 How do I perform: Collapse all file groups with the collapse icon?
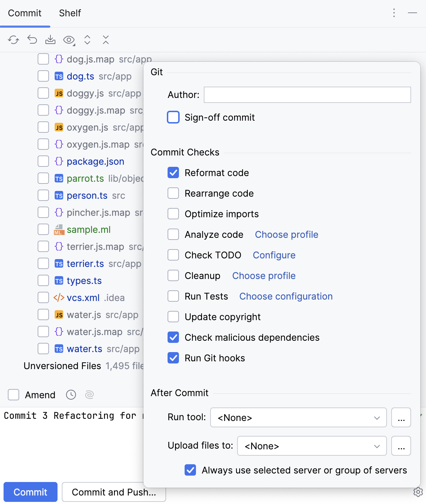click(106, 40)
